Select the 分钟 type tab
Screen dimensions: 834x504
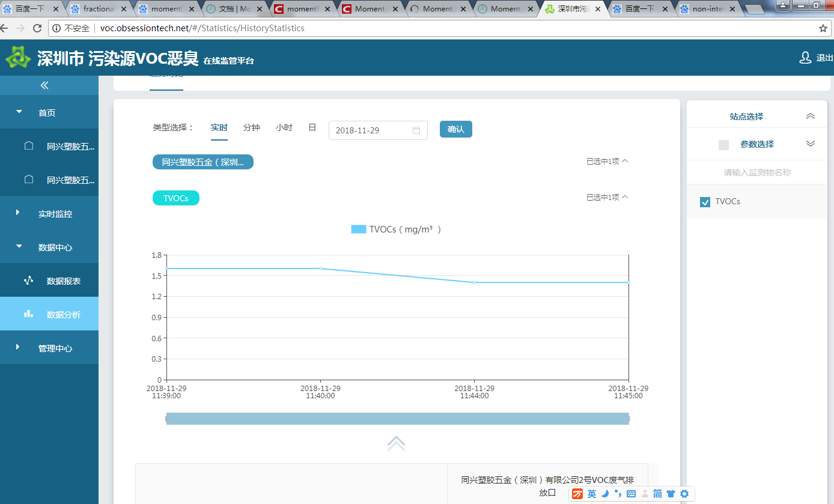click(252, 128)
